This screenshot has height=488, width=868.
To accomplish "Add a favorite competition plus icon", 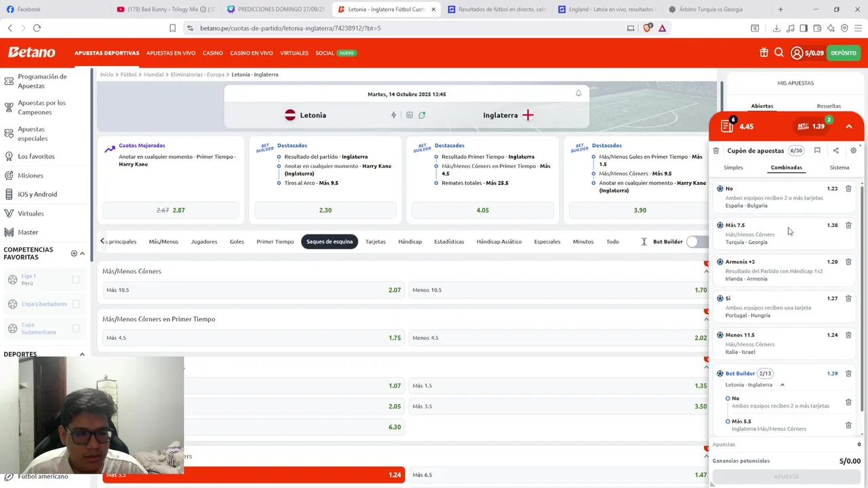I will tap(74, 253).
